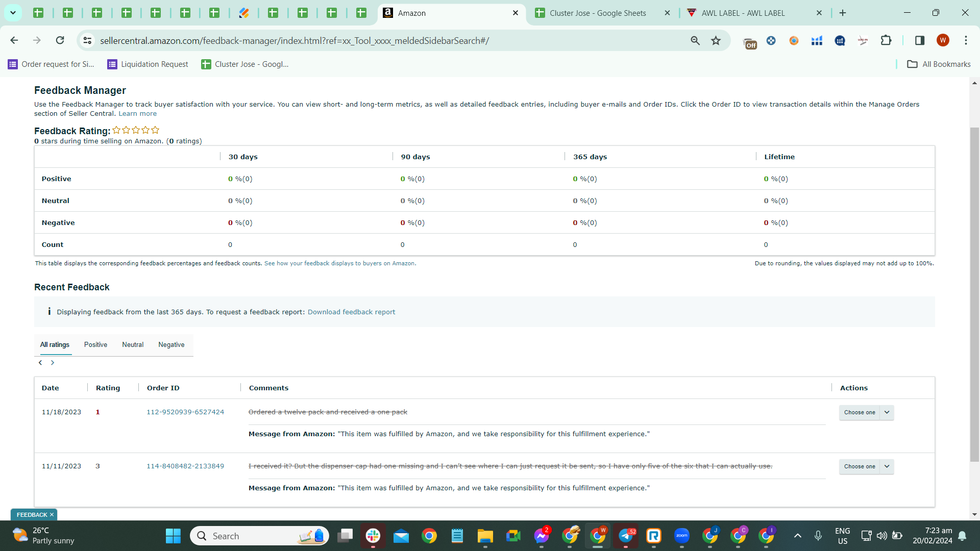
Task: Open Cluster Jose bookmark in bookmarks bar
Action: 245,64
